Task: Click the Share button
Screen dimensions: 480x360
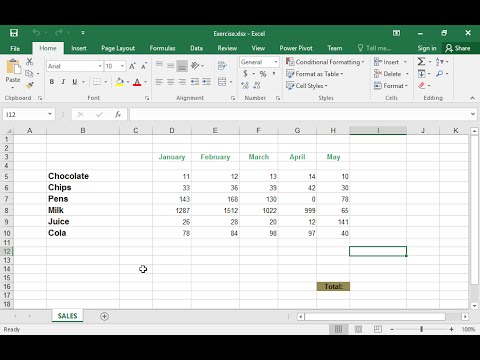Action: click(x=458, y=48)
